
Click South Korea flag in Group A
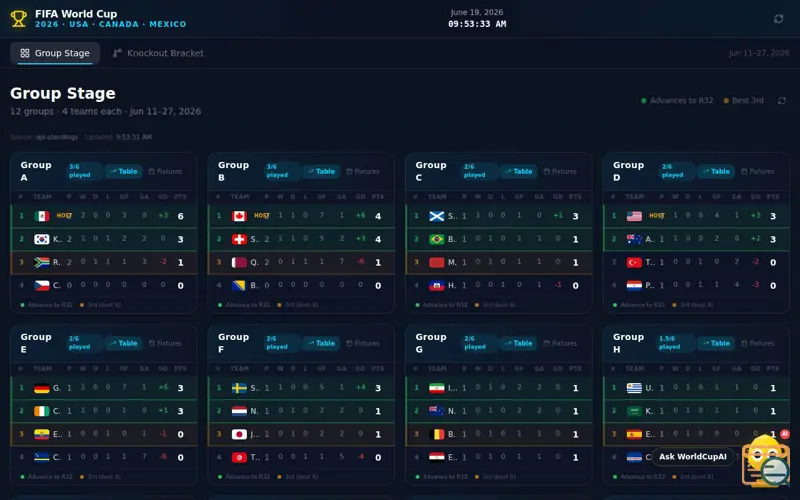point(42,239)
